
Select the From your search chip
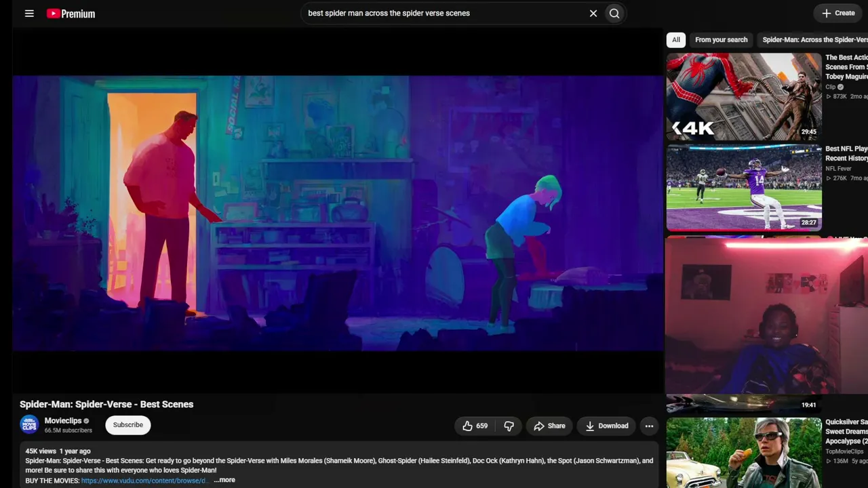[722, 40]
